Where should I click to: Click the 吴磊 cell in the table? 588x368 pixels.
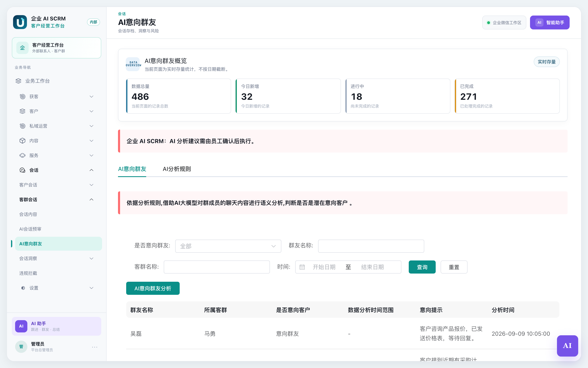[x=136, y=334]
